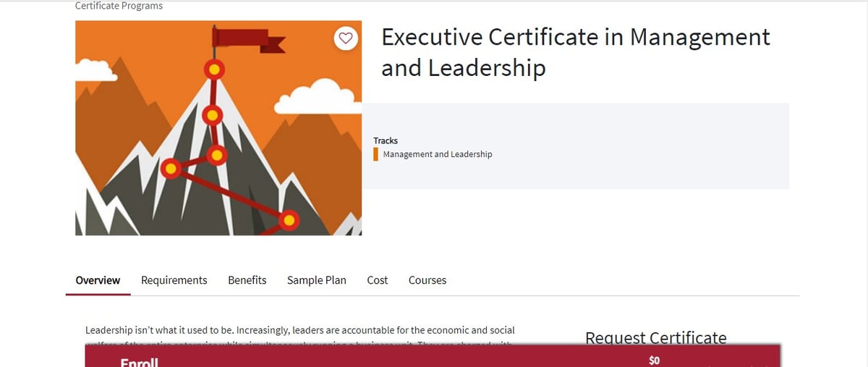
Task: Open the Benefits tab
Action: pos(247,280)
